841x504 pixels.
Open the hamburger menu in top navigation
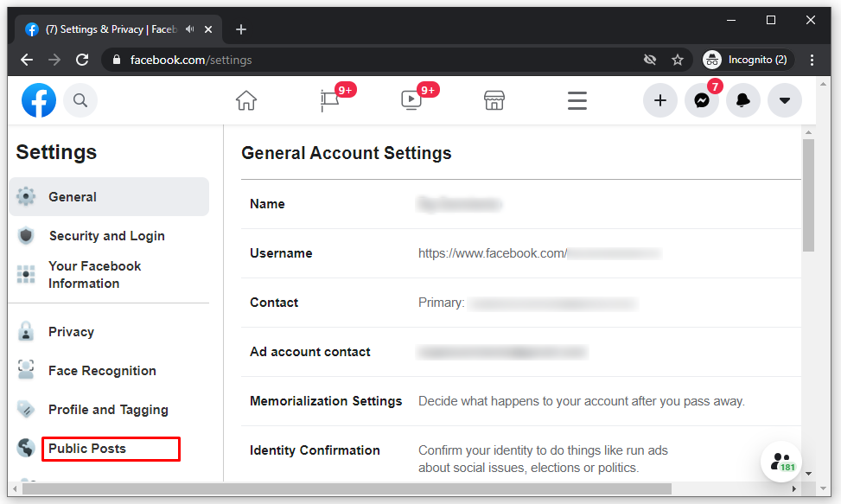coord(577,100)
